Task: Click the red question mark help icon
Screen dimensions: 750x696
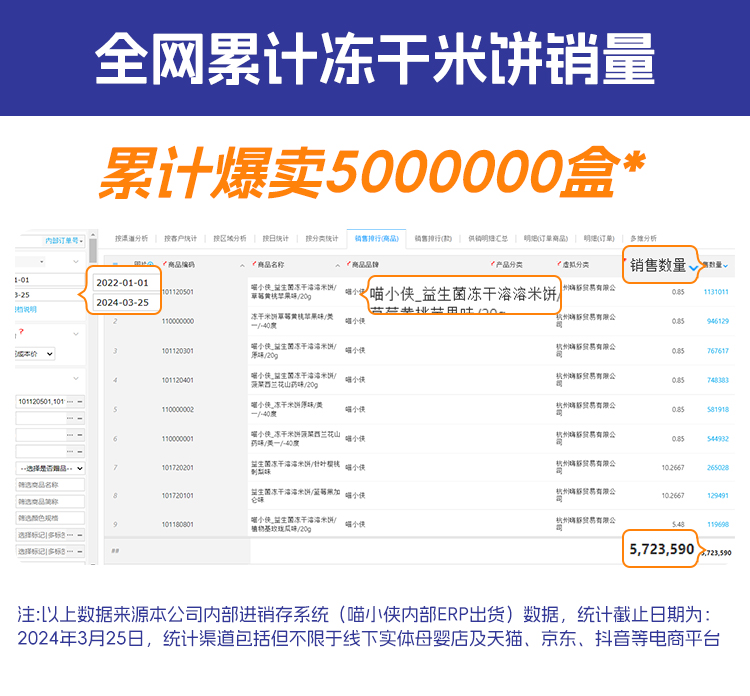Action: 21,331
